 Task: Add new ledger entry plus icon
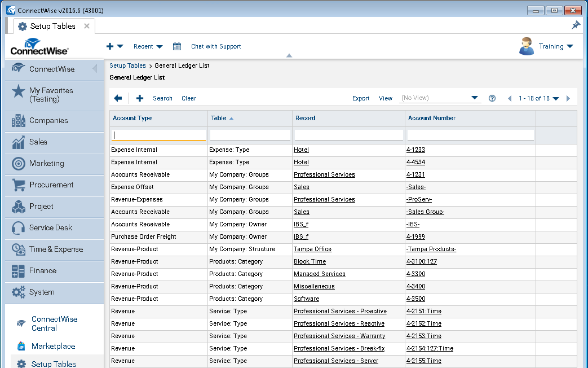tap(139, 98)
